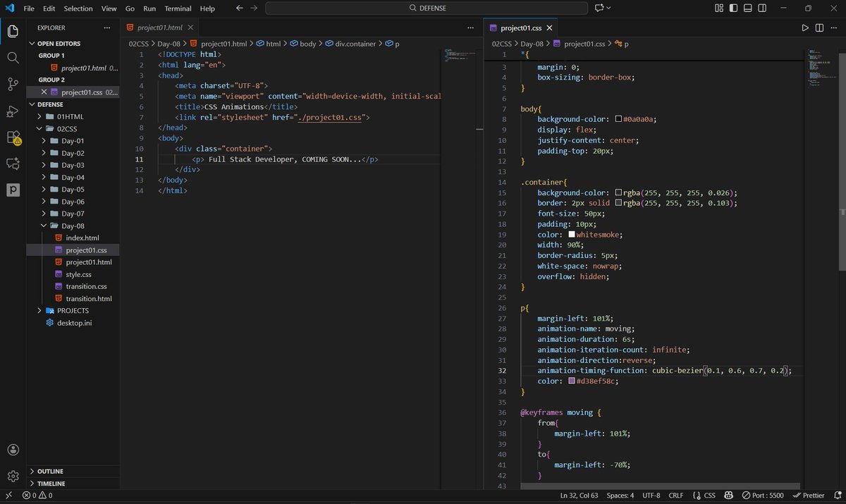Open the Terminal menu

point(178,8)
